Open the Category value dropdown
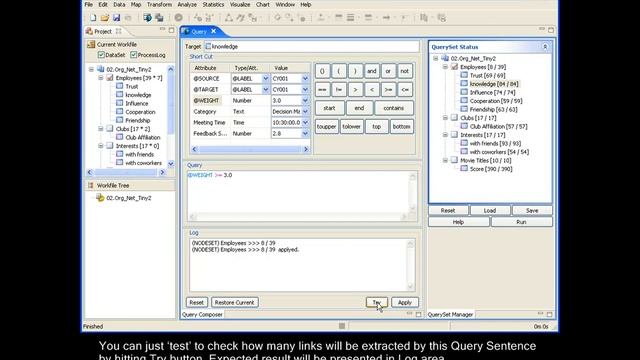Image resolution: width=640 pixels, height=360 pixels. click(x=305, y=111)
